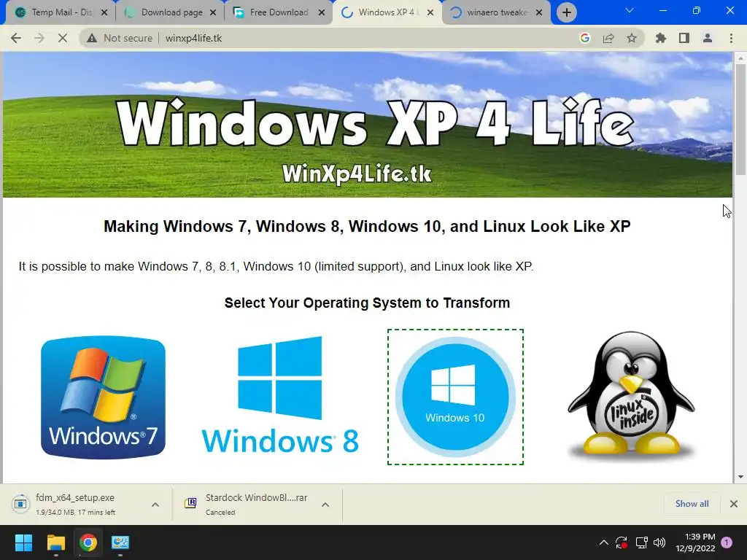Open Windows Start menu
Image resolution: width=747 pixels, height=560 pixels.
(23, 542)
